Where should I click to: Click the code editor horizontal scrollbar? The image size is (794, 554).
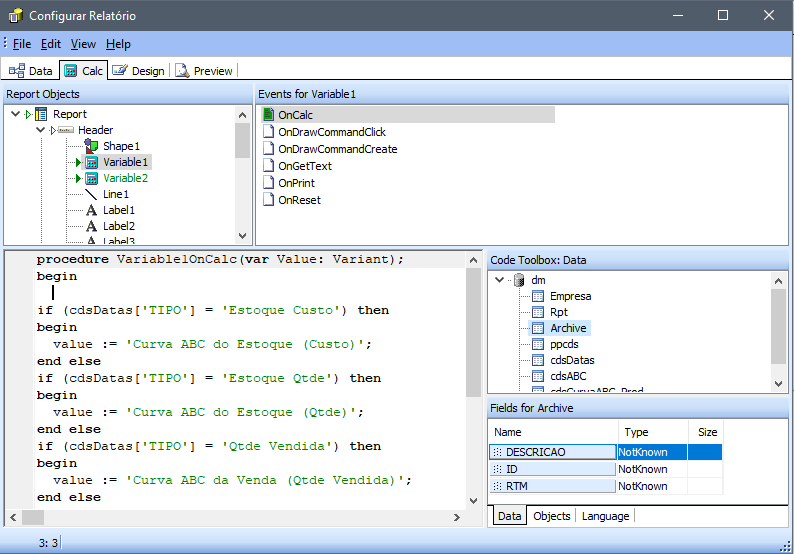pos(240,517)
